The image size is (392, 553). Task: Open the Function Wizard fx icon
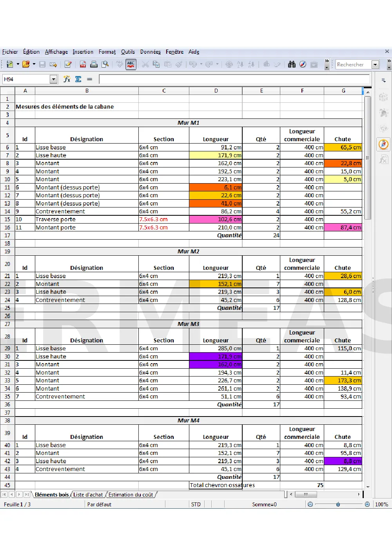(x=67, y=79)
